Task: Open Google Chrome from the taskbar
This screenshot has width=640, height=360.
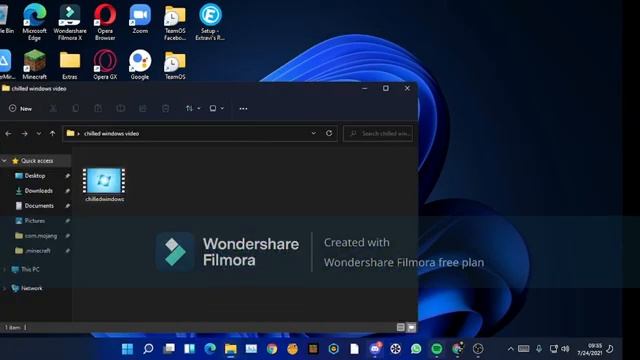Action: (272, 349)
